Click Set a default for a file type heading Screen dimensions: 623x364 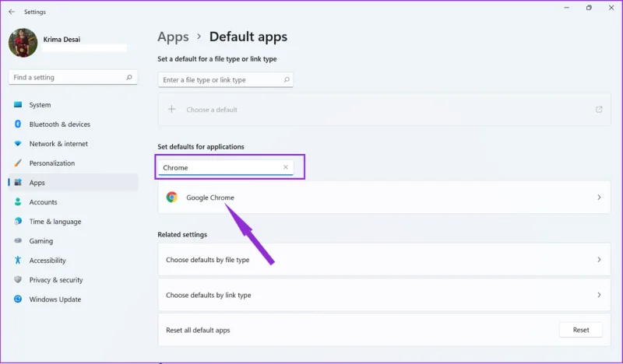pyautogui.click(x=217, y=59)
